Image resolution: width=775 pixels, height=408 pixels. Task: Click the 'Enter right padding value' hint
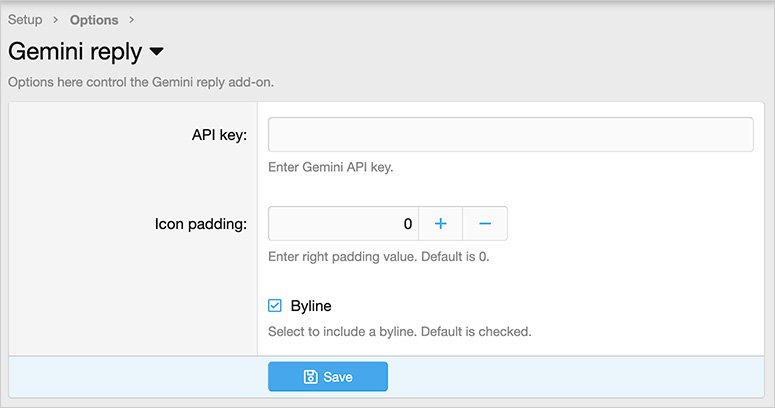click(x=378, y=256)
